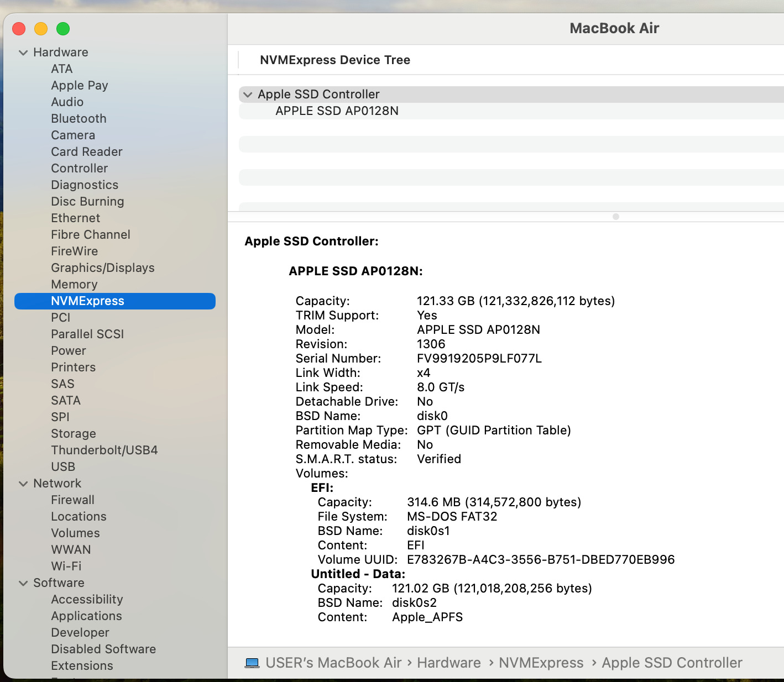This screenshot has width=784, height=682.
Task: Select the Memory hardware category
Action: coord(74,284)
